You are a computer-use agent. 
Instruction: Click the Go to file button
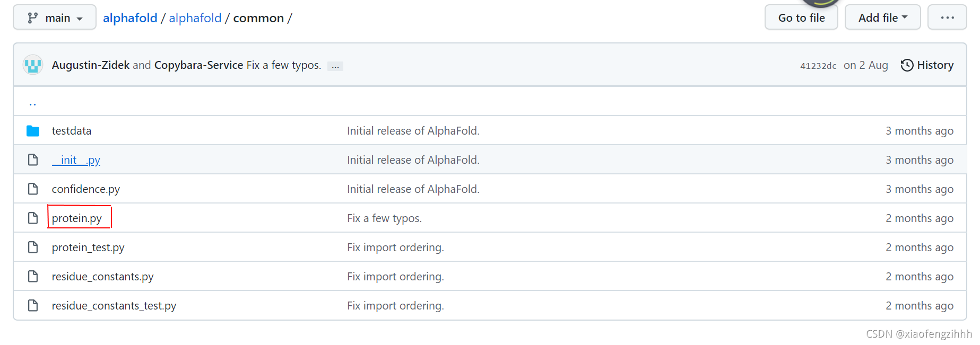click(801, 17)
